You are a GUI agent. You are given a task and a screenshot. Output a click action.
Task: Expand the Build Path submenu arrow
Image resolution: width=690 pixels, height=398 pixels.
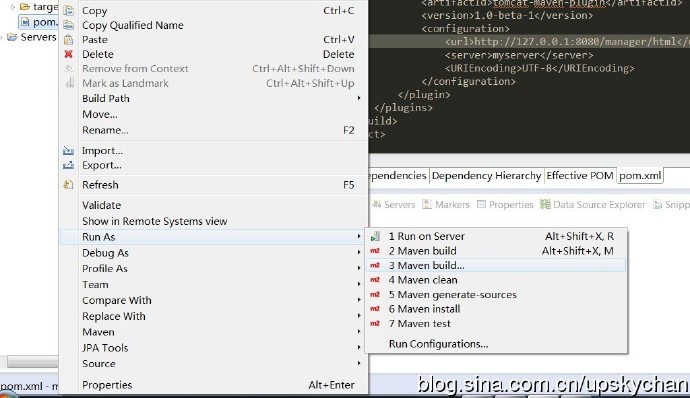[359, 98]
